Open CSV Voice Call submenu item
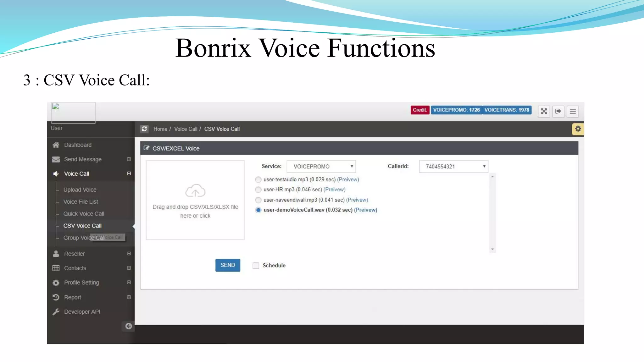 82,226
